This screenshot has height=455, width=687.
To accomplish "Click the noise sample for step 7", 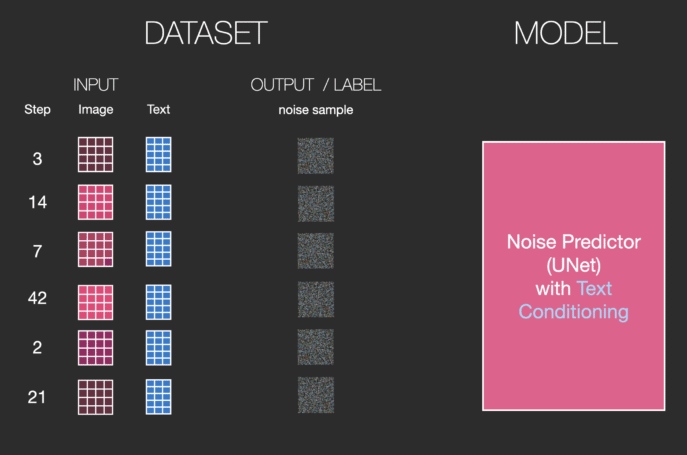I will tap(315, 251).
